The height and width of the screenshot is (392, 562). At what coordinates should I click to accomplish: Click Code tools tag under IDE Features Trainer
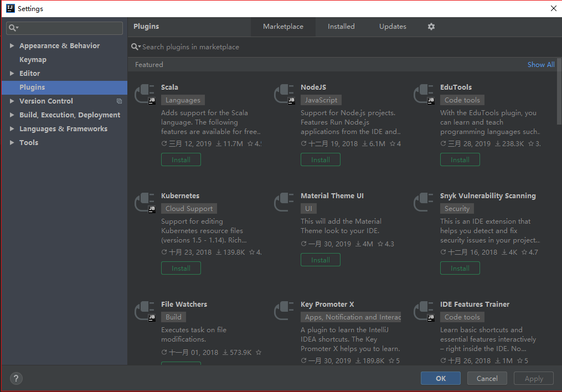462,317
